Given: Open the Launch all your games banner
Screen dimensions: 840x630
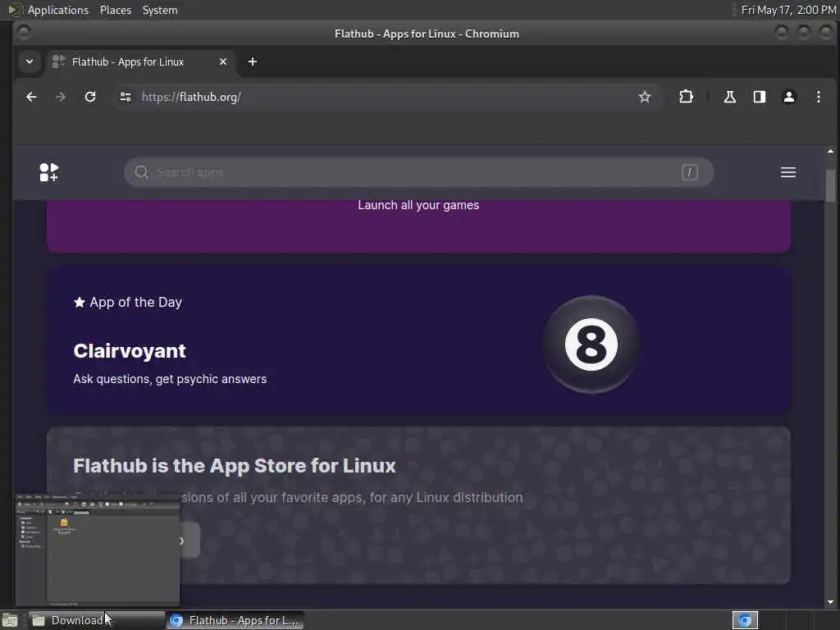Looking at the screenshot, I should (x=418, y=225).
